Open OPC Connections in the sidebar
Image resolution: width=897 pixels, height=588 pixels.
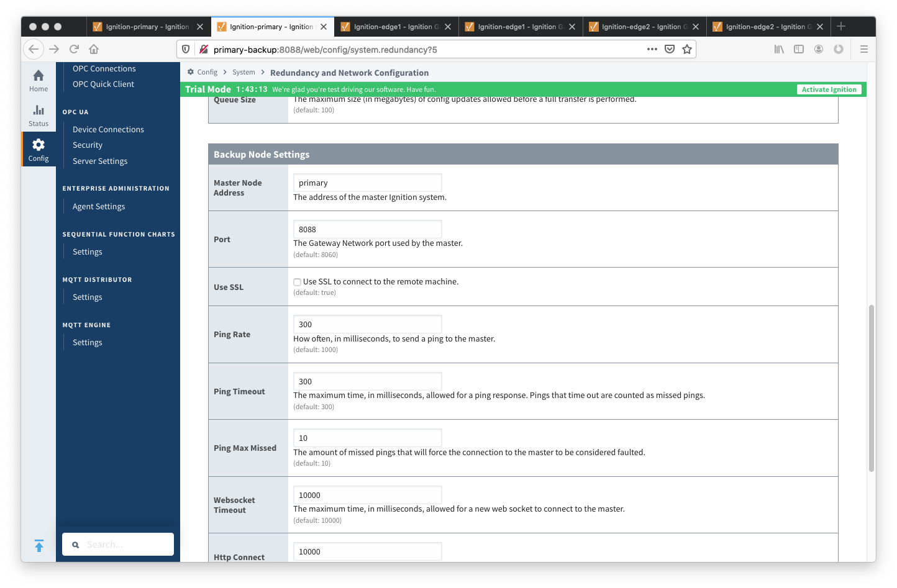click(104, 69)
